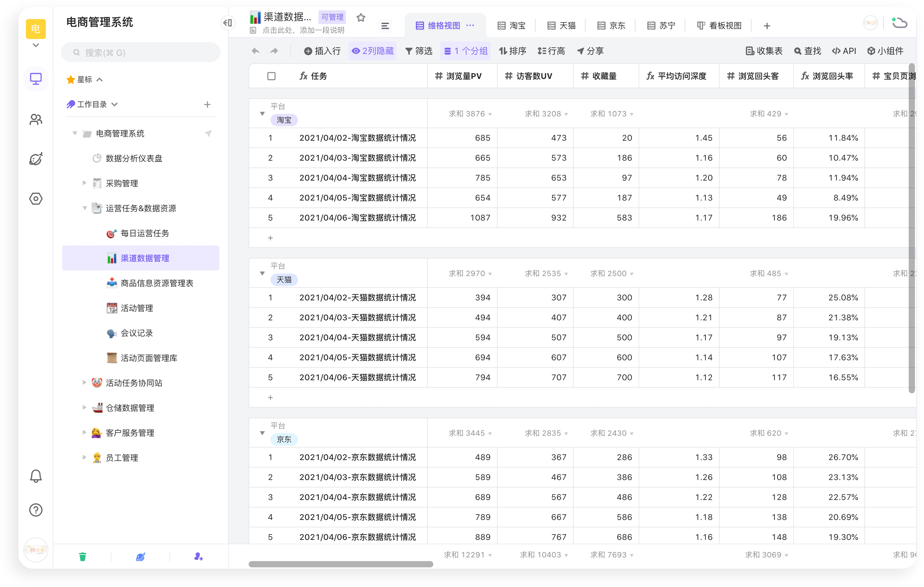Switch to the 看板视图 tab

coord(719,26)
